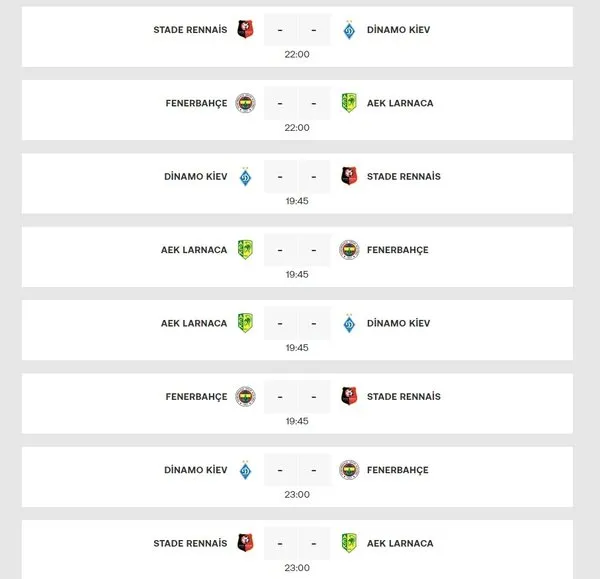
Task: Click Stade Rennais crest in away fixture at Fenerbahçe
Action: (349, 397)
